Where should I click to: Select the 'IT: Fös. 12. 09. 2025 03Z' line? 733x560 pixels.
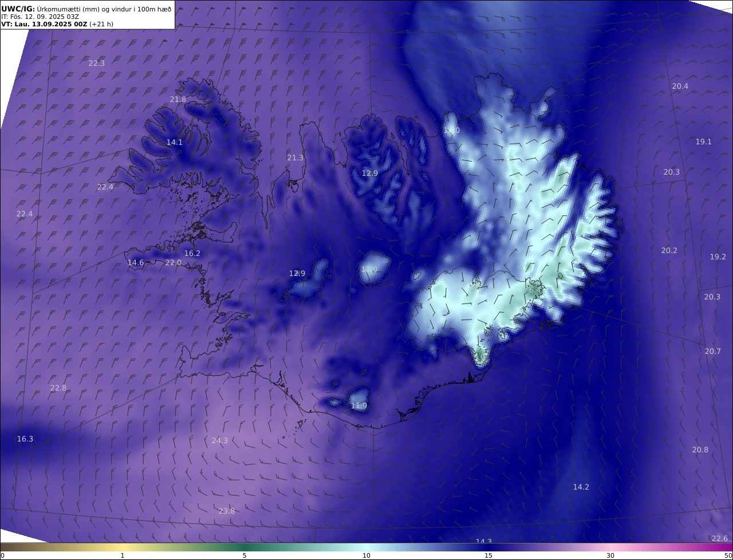point(40,17)
